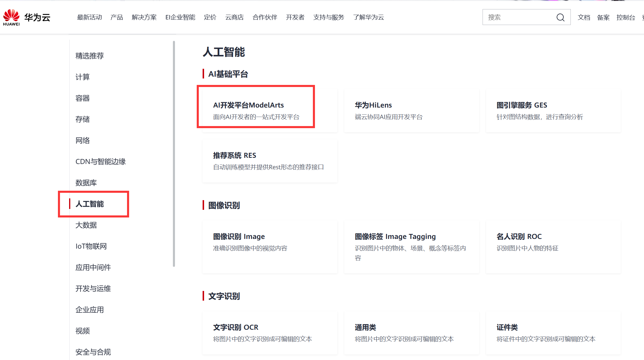Select 人工智能 category in the sidebar
Image resolution: width=644 pixels, height=360 pixels.
(x=89, y=204)
